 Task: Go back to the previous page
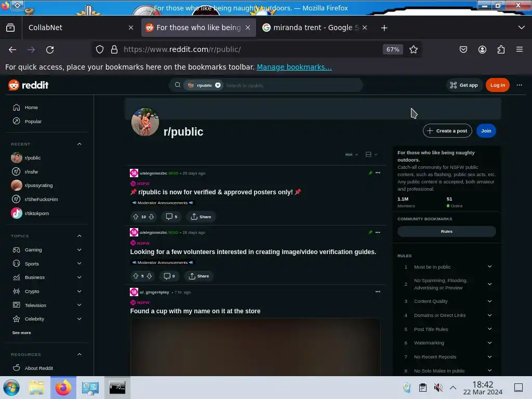(12, 49)
